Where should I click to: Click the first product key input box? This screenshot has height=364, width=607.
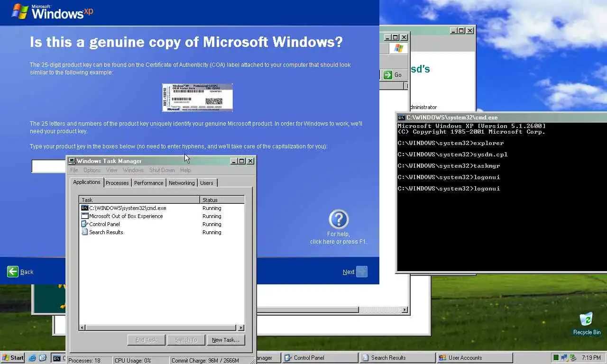(49, 166)
